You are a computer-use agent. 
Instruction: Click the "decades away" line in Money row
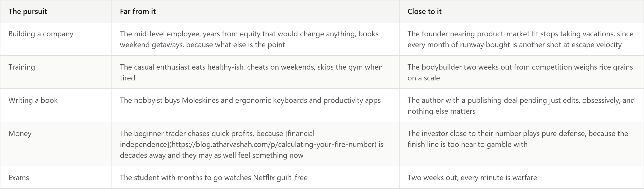[211, 156]
